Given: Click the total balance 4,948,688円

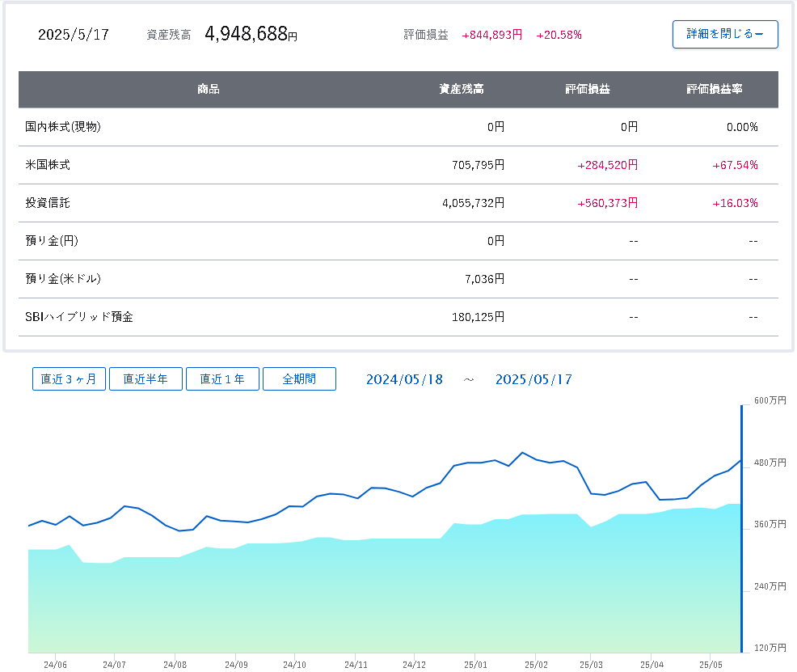Looking at the screenshot, I should (251, 34).
